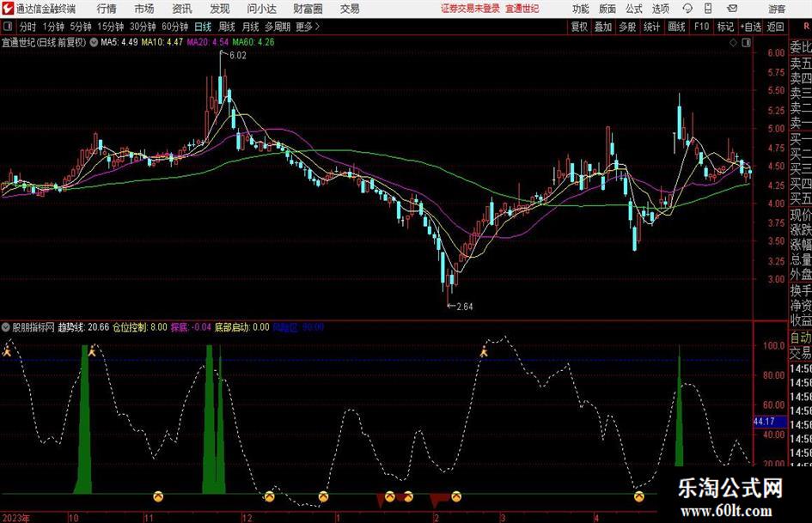The height and width of the screenshot is (523, 812).
Task: Click the month 12 marker on time axis
Action: [247, 518]
